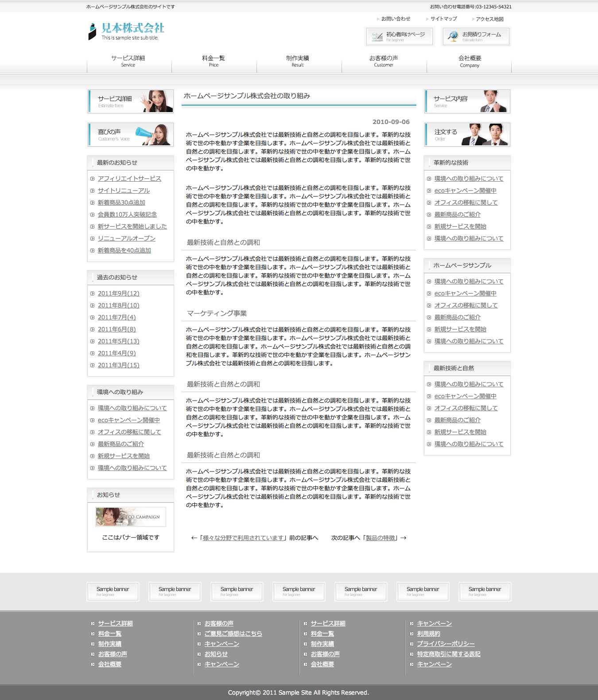This screenshot has width=598, height=700.
Task: Click the 喜びの声 megaphone banner
Action: pos(131,135)
